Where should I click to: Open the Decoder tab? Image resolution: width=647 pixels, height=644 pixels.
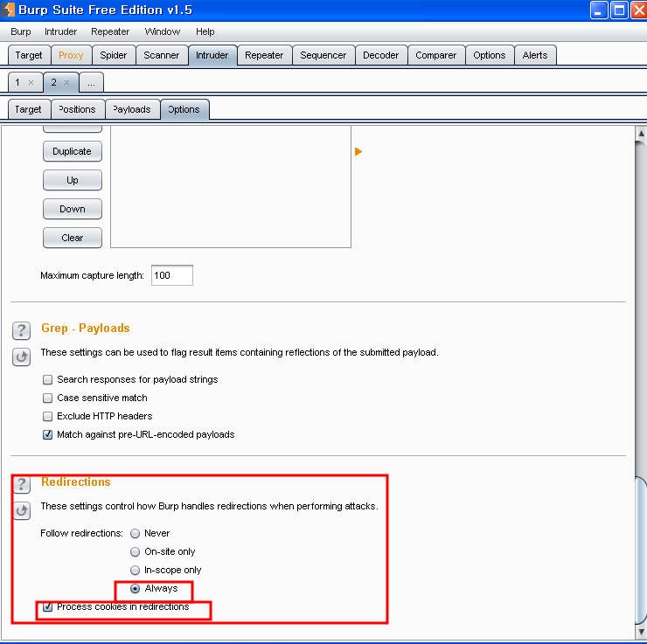[x=381, y=55]
